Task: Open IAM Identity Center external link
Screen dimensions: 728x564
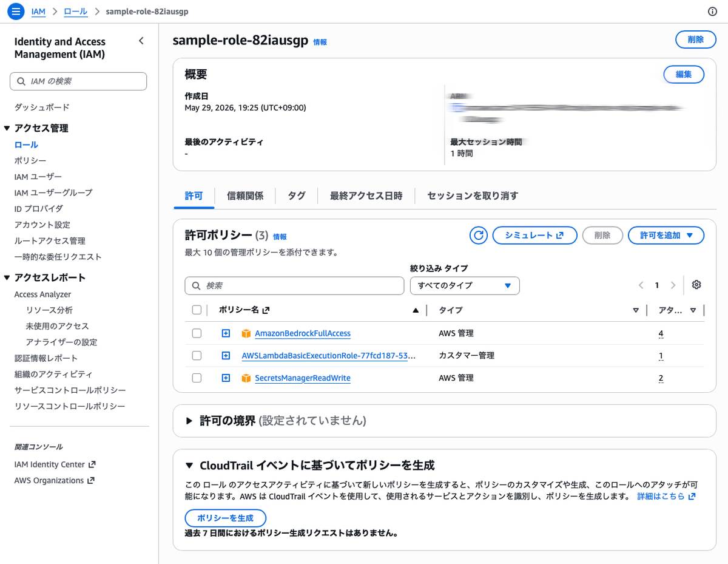Action: (x=55, y=464)
